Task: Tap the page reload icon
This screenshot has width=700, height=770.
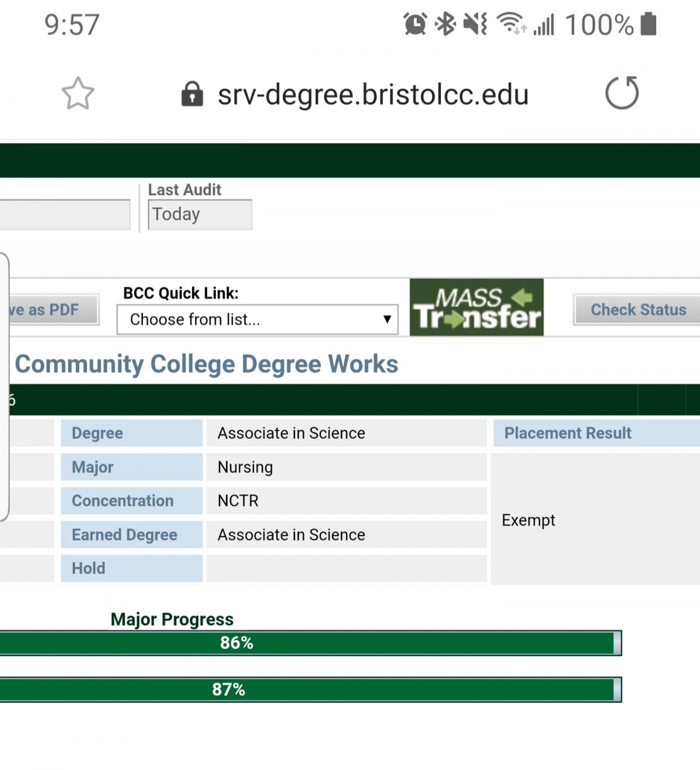Action: 622,93
